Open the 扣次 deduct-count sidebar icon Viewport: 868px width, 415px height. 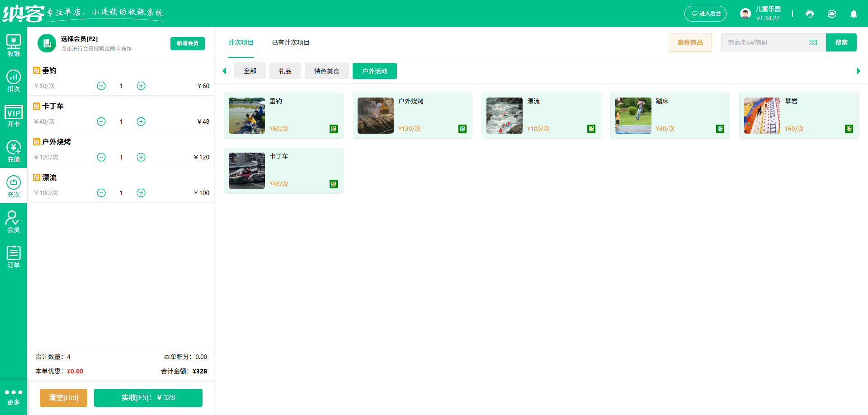[14, 81]
